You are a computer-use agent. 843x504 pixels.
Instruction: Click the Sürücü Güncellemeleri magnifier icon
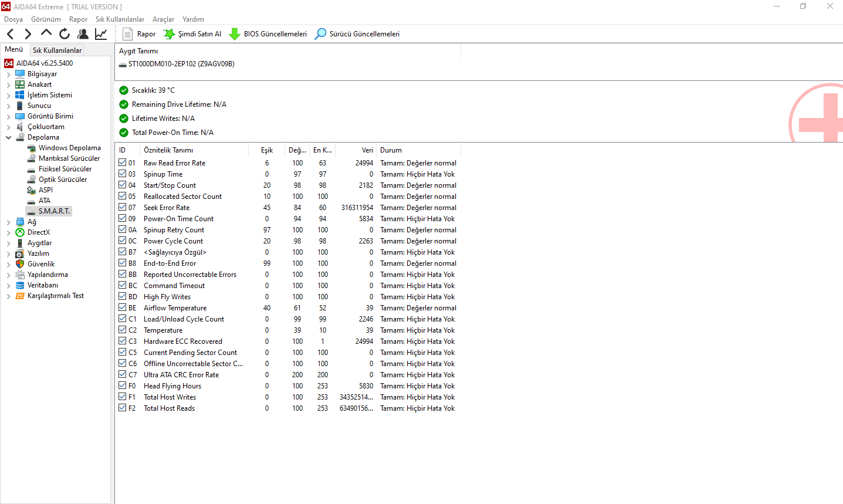pyautogui.click(x=320, y=34)
